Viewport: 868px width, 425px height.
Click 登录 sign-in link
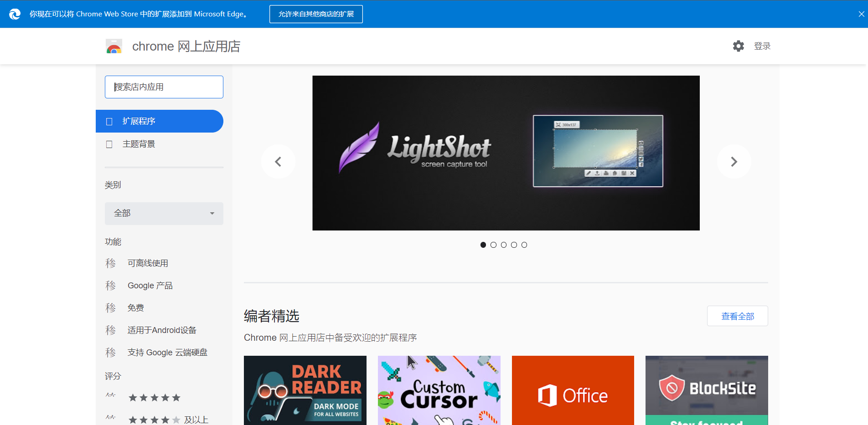click(762, 46)
